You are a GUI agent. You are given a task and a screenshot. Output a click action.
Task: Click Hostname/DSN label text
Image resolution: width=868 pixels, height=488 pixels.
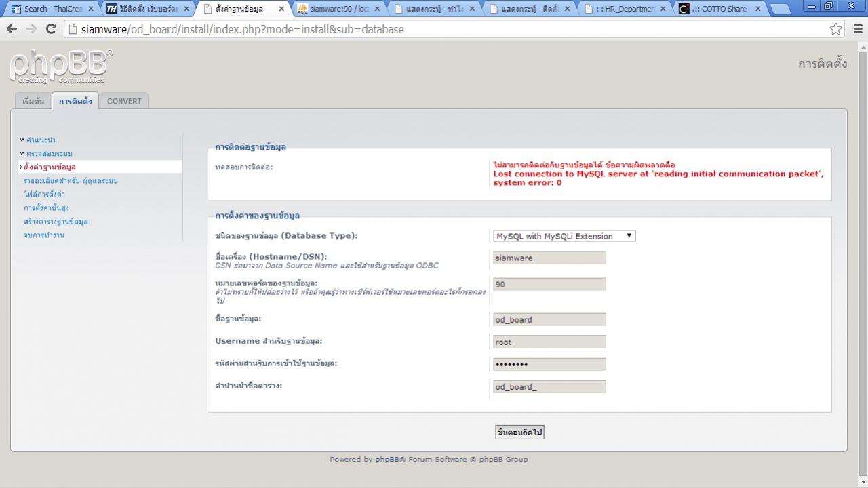point(271,256)
